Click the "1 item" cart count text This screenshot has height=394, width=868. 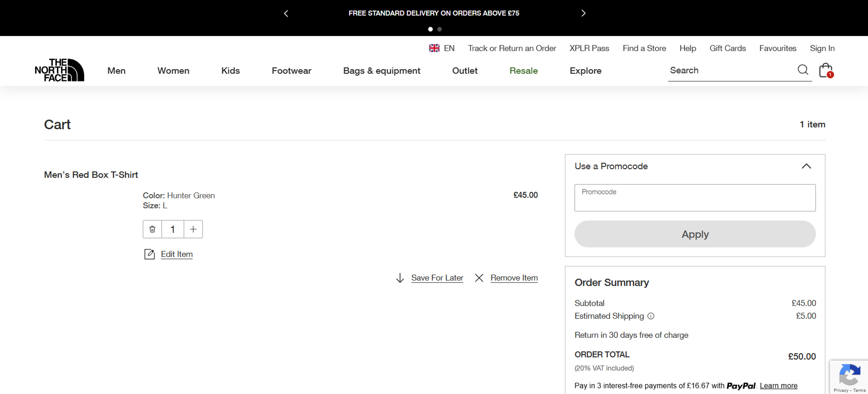click(812, 124)
